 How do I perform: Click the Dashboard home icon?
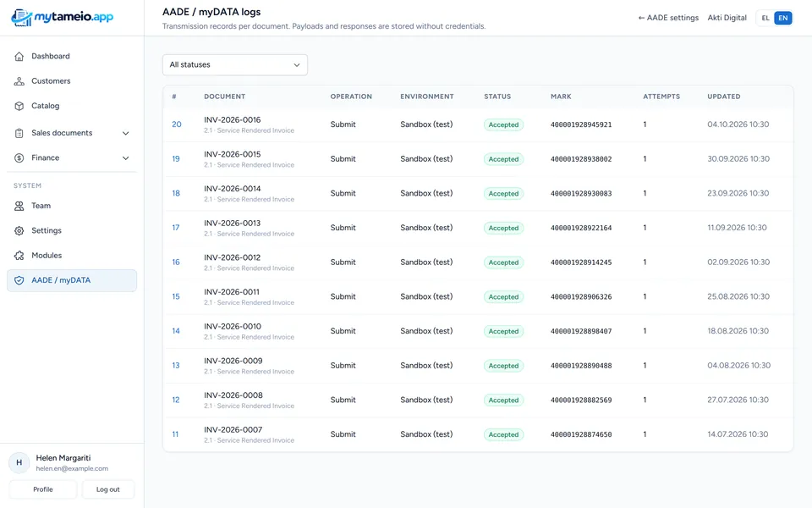[19, 57]
